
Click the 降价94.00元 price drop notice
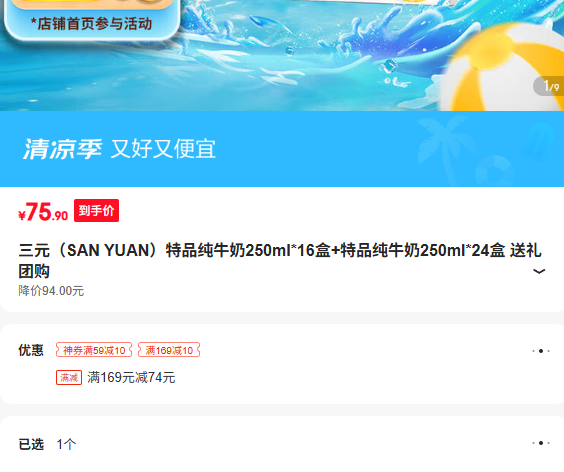[51, 291]
